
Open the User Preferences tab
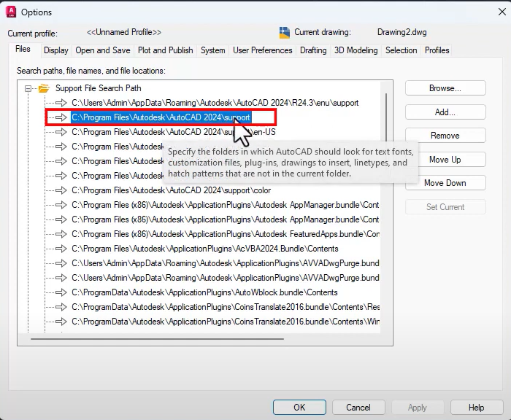(x=262, y=50)
